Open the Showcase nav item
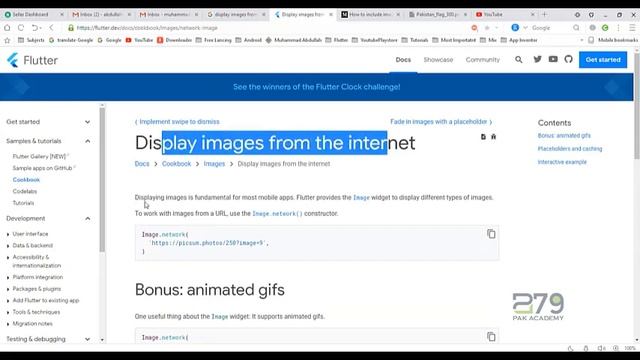 coord(438,60)
